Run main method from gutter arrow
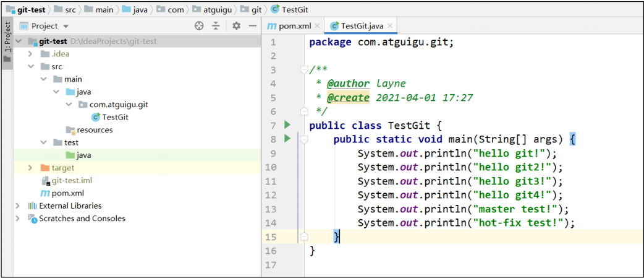This screenshot has height=278, width=644. pos(287,139)
